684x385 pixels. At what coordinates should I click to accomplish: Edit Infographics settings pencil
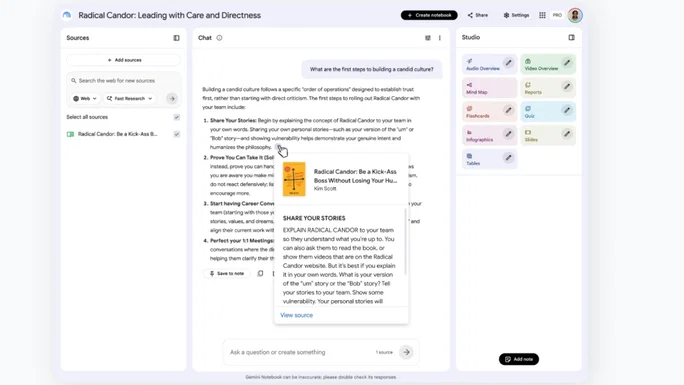pos(509,134)
